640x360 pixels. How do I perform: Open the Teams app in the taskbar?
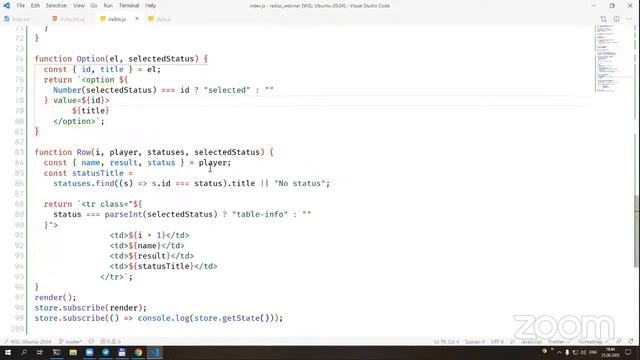click(x=122, y=352)
